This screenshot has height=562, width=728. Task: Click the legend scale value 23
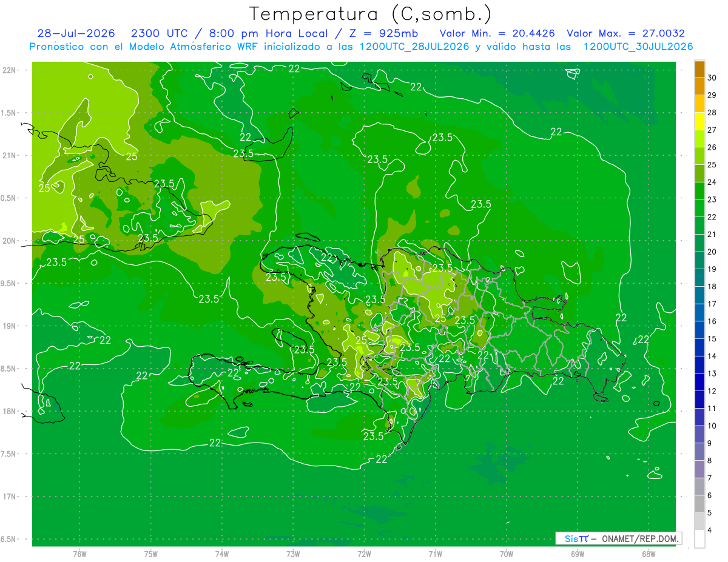(712, 199)
